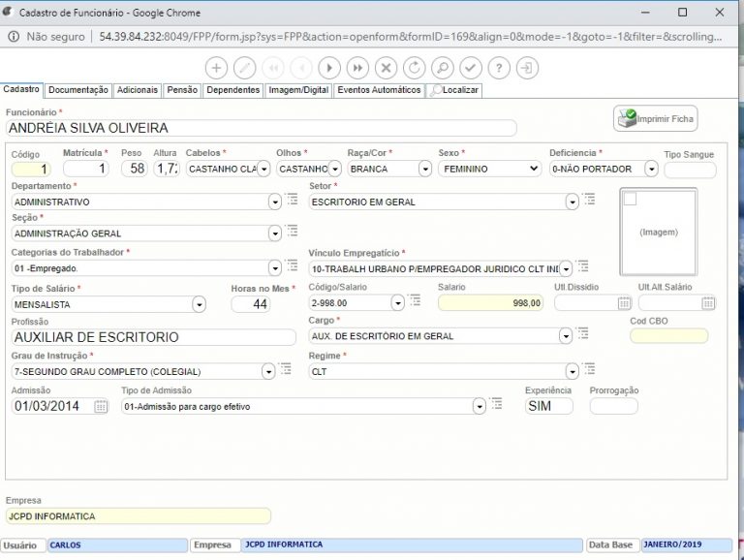Click the employee image placeholder box
This screenshot has width=744, height=560.
(x=659, y=233)
